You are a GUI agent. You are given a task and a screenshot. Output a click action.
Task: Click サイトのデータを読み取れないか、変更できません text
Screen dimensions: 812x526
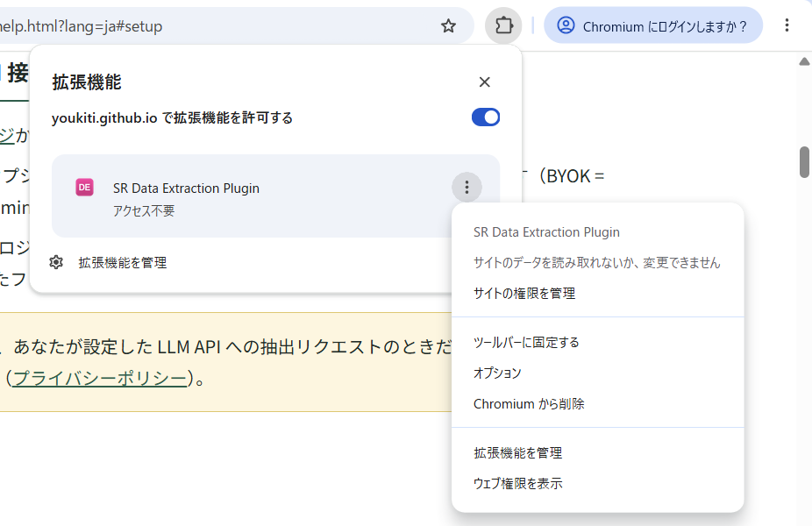(x=596, y=263)
